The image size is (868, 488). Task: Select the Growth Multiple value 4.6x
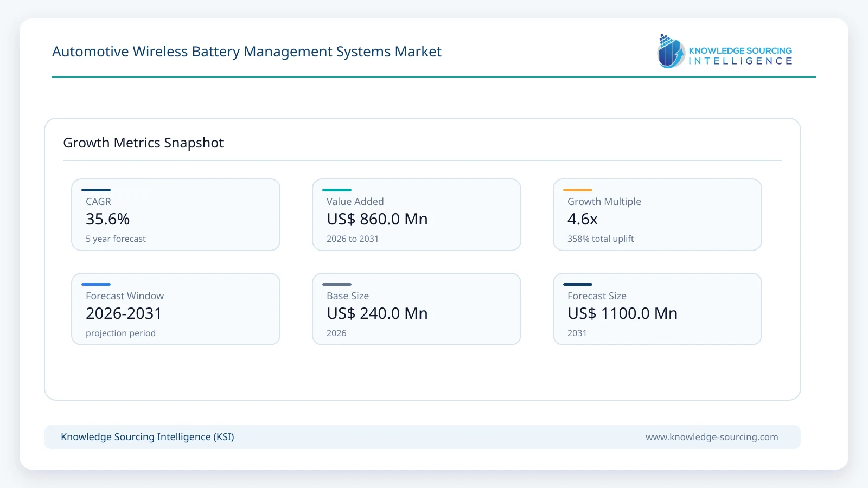(x=583, y=219)
